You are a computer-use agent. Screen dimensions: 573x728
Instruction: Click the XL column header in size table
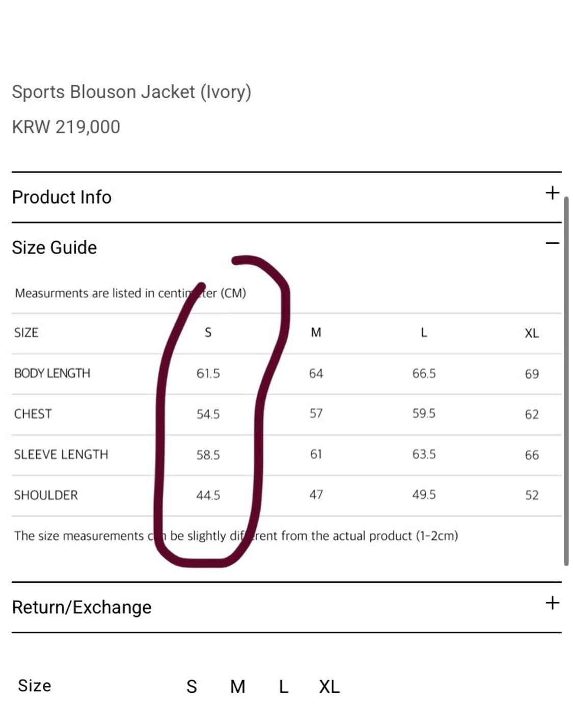tap(531, 333)
